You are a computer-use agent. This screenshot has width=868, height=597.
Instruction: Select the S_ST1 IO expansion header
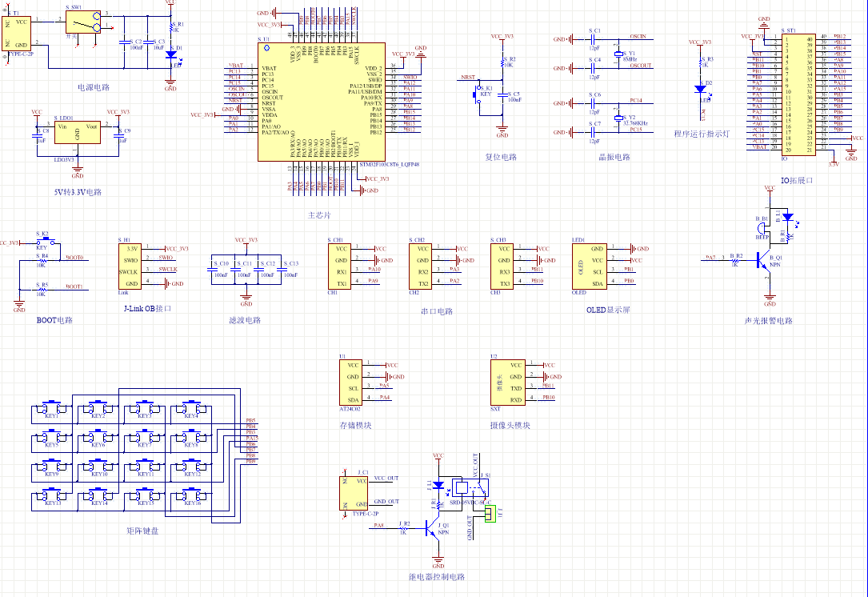click(x=798, y=94)
